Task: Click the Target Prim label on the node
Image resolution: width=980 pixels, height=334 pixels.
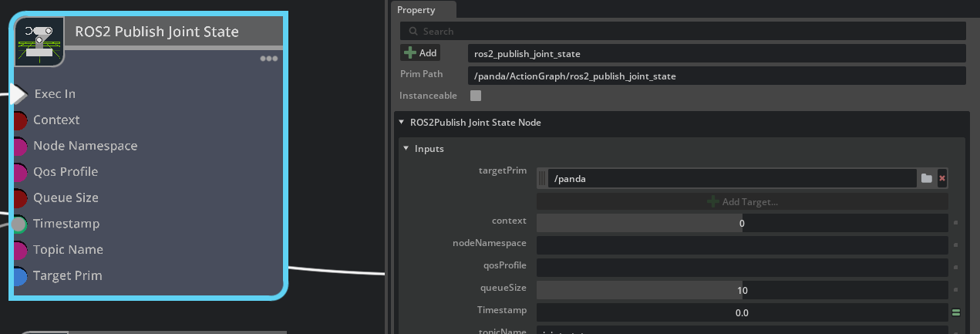Action: click(68, 275)
